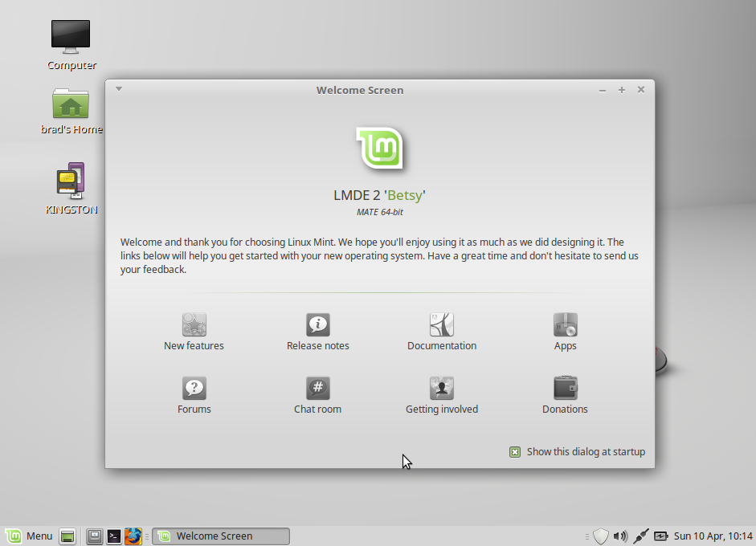Click the MATE 64-bit subtitle

tap(379, 212)
